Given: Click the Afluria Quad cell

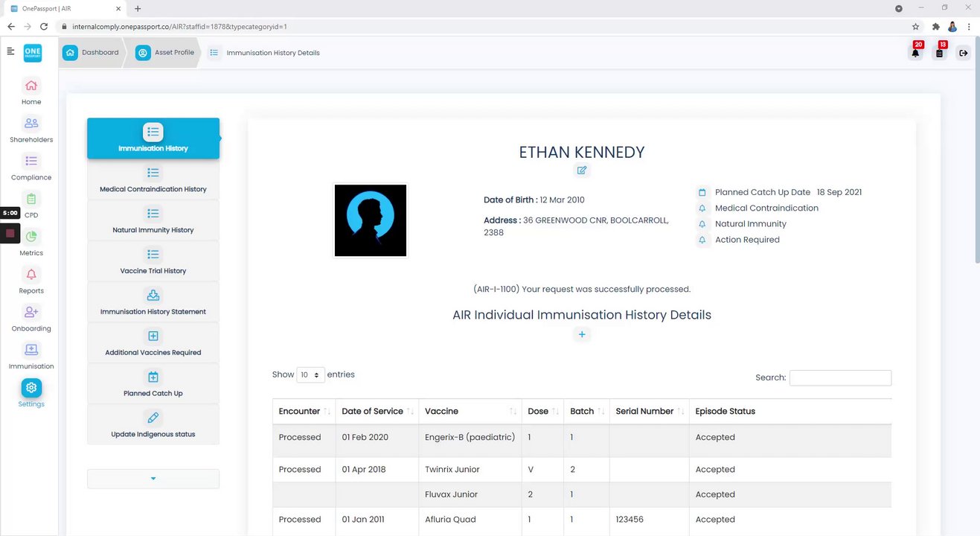Looking at the screenshot, I should [470, 520].
